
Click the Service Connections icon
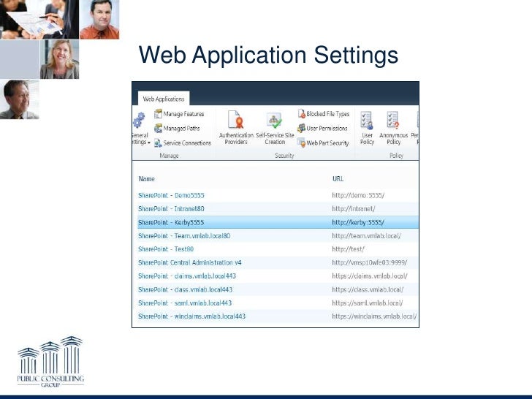tap(158, 142)
